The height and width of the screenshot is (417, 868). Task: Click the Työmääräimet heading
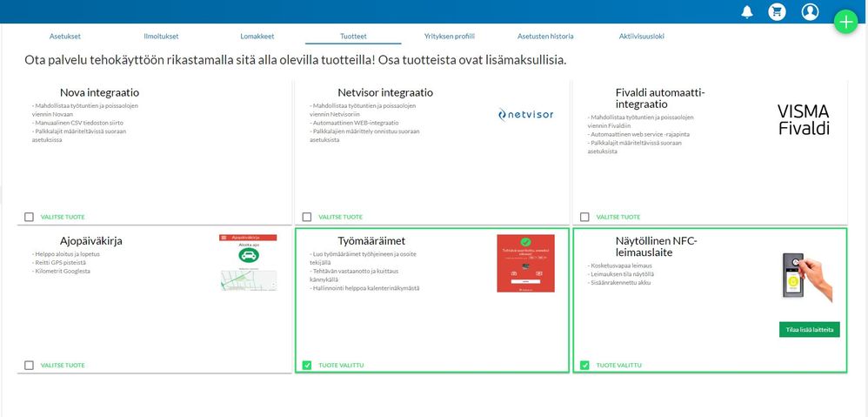coord(371,241)
